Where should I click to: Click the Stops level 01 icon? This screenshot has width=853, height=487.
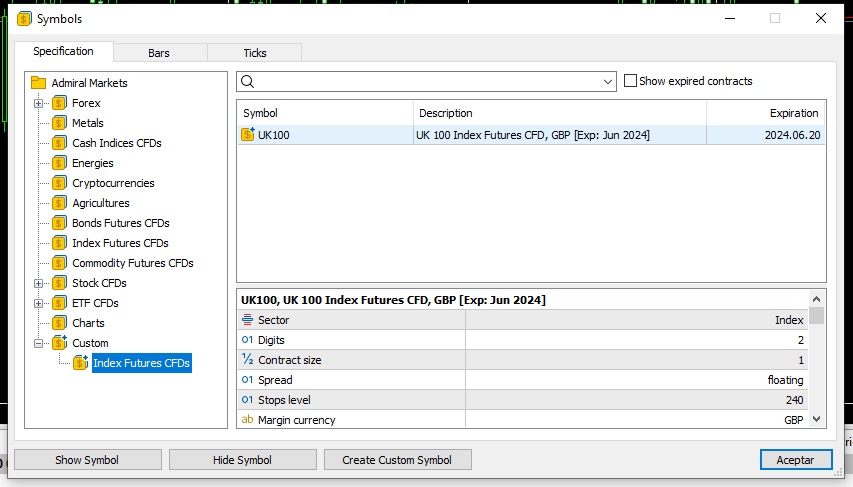pos(248,399)
